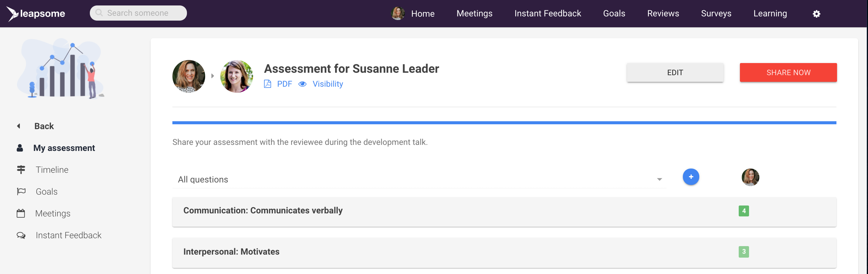Image resolution: width=868 pixels, height=274 pixels.
Task: Open Goals in top navigation
Action: pyautogui.click(x=614, y=13)
